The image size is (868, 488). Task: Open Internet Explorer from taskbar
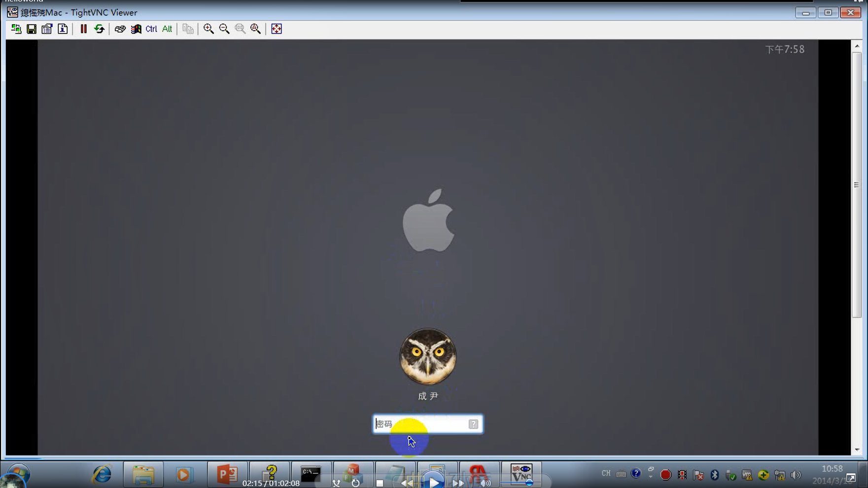coord(102,474)
